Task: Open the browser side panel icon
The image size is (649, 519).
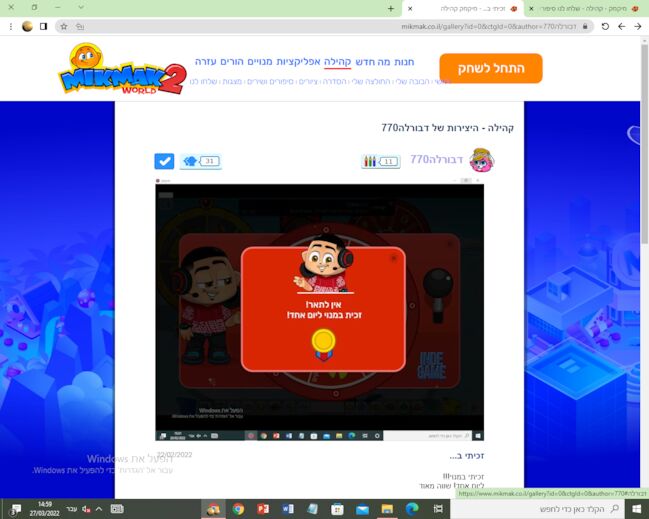Action: [43, 26]
